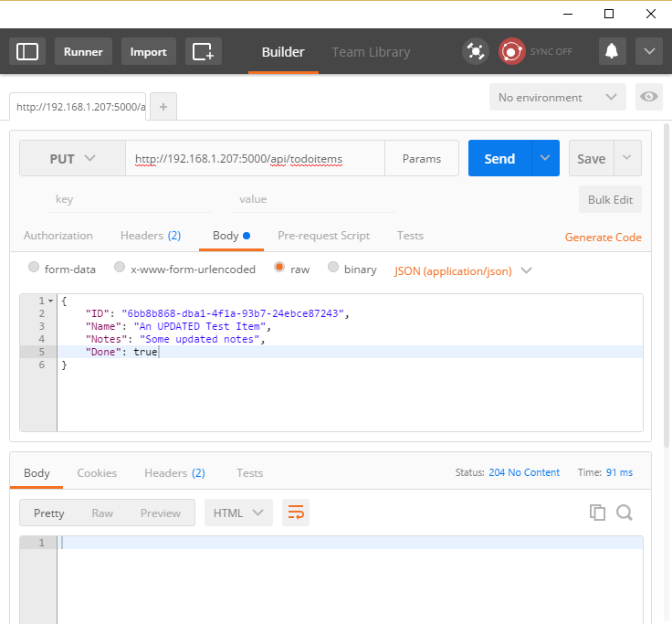Viewport: 672px width, 624px height.
Task: Expand the Save button arrow options
Action: [x=627, y=158]
